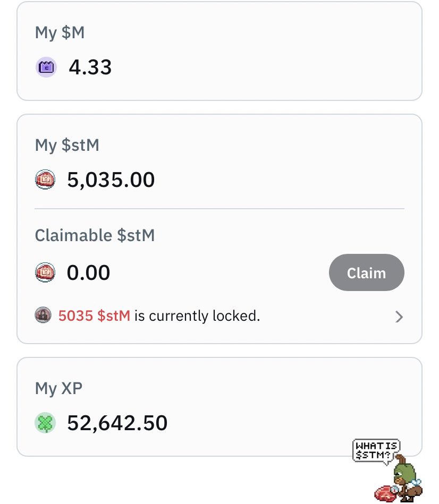The image size is (439, 504).
Task: Select the 5,035.00 $stM balance value
Action: click(x=111, y=180)
